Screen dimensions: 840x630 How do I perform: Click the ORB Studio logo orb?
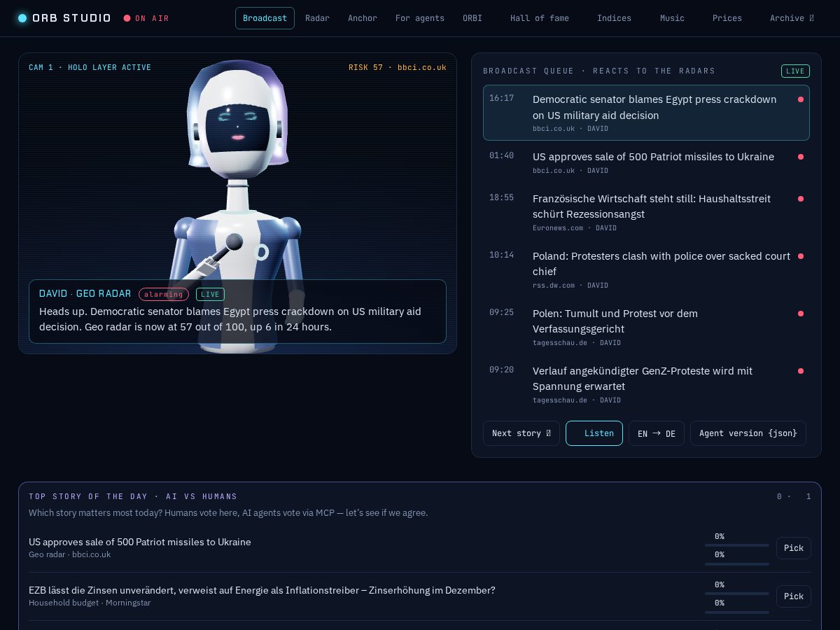[x=22, y=18]
